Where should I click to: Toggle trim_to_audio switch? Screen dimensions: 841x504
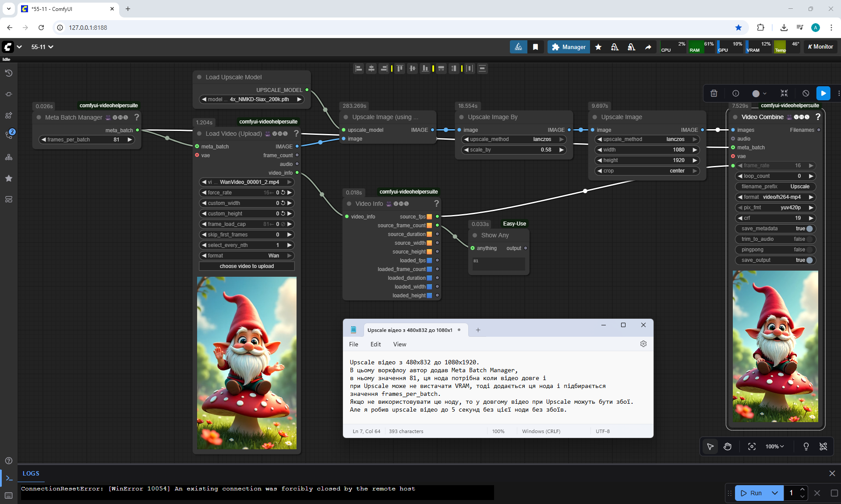(x=809, y=239)
